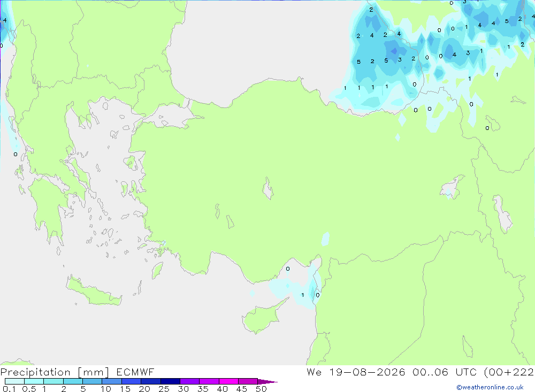Open the weatheronline.co.uk copyright link
Image resolution: width=535 pixels, height=392 pixels.
coord(490,387)
